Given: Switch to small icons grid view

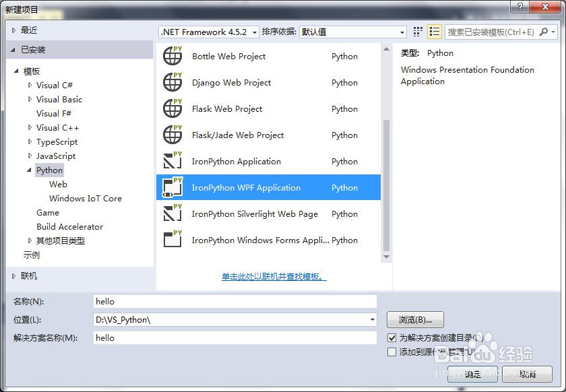Looking at the screenshot, I should [x=418, y=32].
